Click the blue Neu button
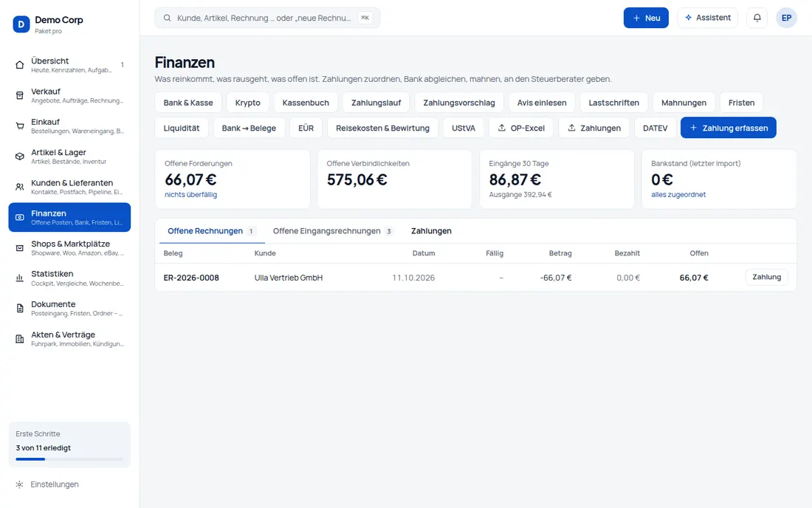Image resolution: width=812 pixels, height=508 pixels. tap(646, 18)
